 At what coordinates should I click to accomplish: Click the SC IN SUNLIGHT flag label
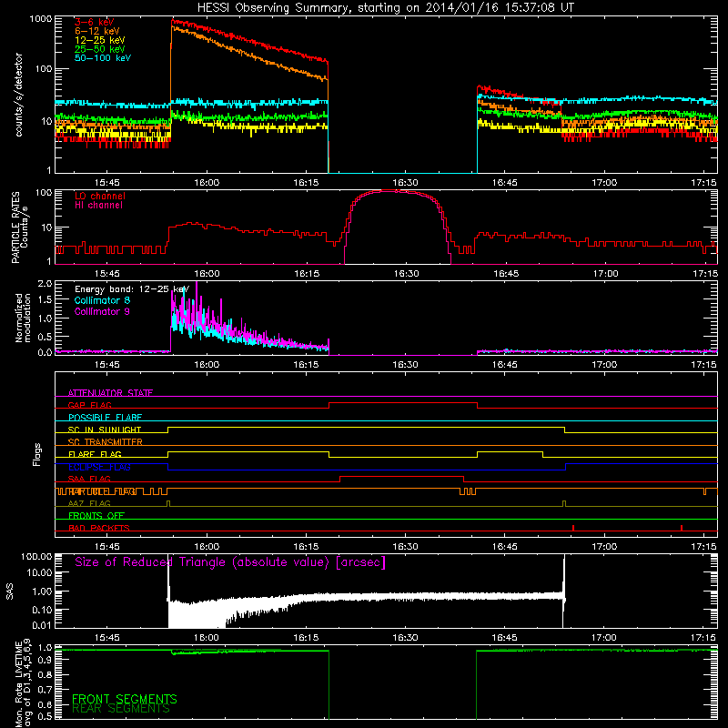click(105, 430)
